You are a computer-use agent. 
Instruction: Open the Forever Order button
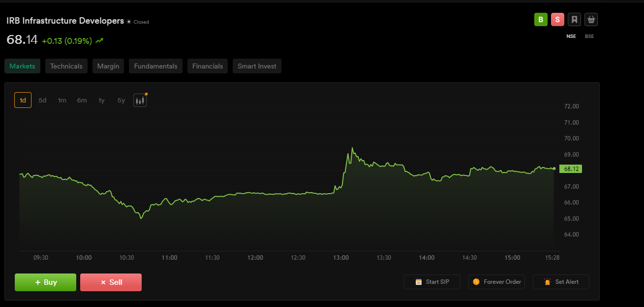pyautogui.click(x=497, y=282)
